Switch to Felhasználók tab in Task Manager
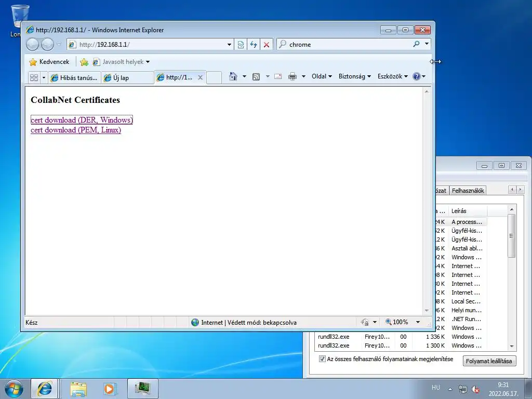The width and height of the screenshot is (532, 399). pos(468,191)
